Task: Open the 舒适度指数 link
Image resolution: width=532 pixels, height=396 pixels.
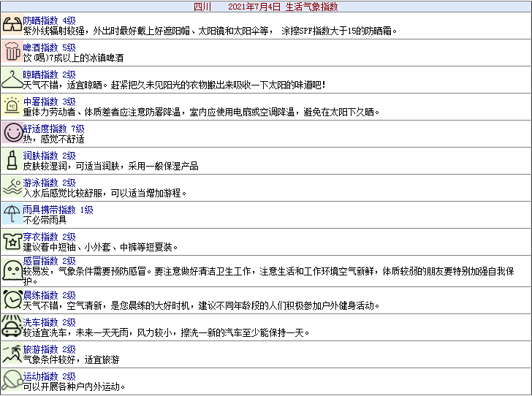Action: [x=45, y=129]
